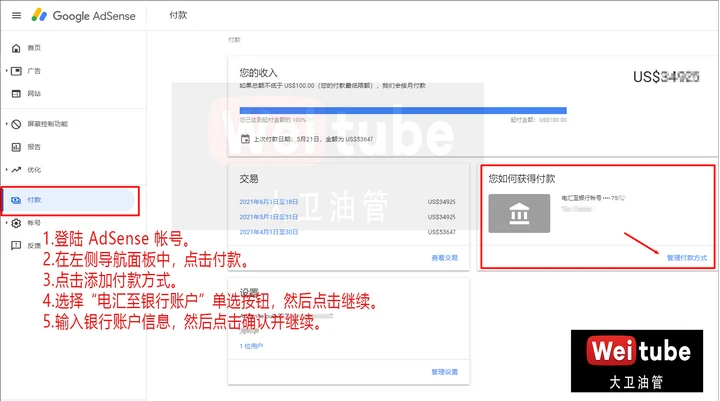The width and height of the screenshot is (720, 401).
Task: Expand the 优化 sidebar section arrow
Action: click(6, 170)
